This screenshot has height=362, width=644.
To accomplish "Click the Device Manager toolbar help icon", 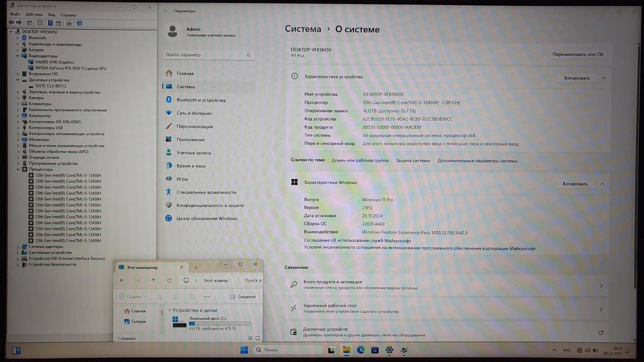I will (50, 23).
